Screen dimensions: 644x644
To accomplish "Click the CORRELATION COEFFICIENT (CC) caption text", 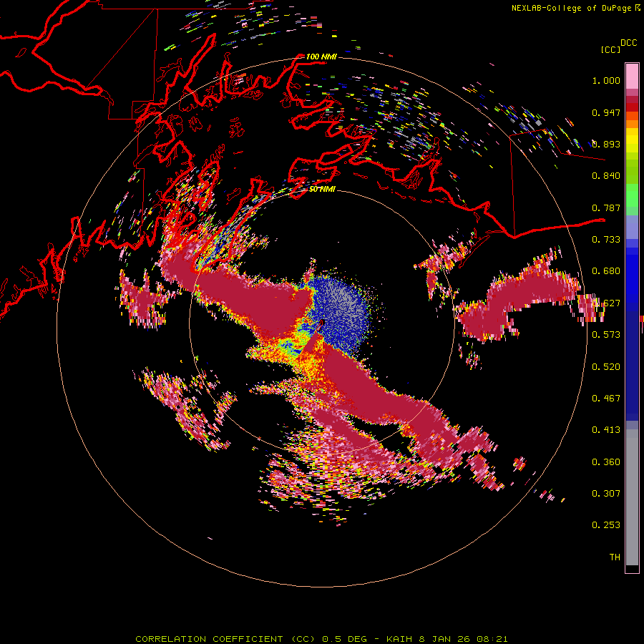I will click(225, 639).
